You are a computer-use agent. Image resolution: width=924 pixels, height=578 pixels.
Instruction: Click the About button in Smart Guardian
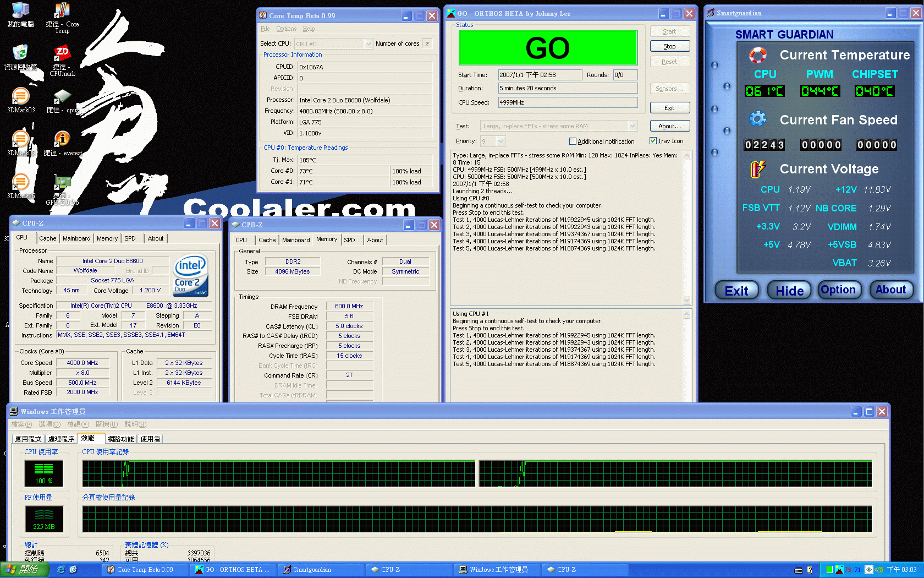pyautogui.click(x=890, y=290)
